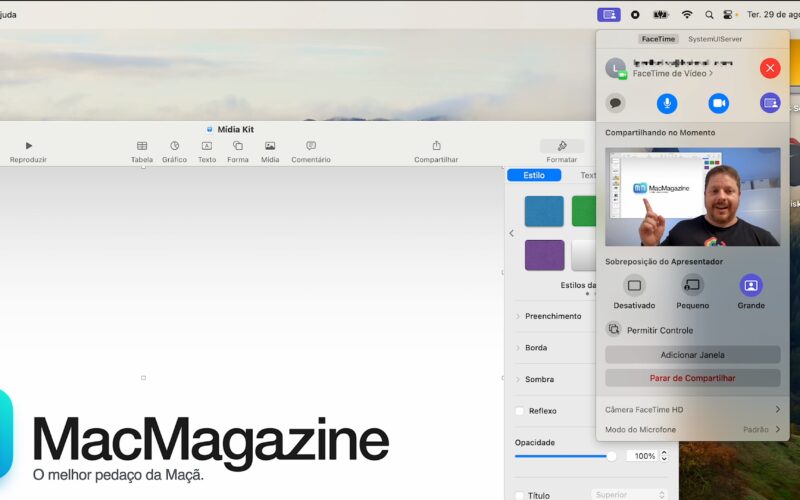Choose the purple shape style swatch
The image size is (800, 500).
pyautogui.click(x=544, y=255)
